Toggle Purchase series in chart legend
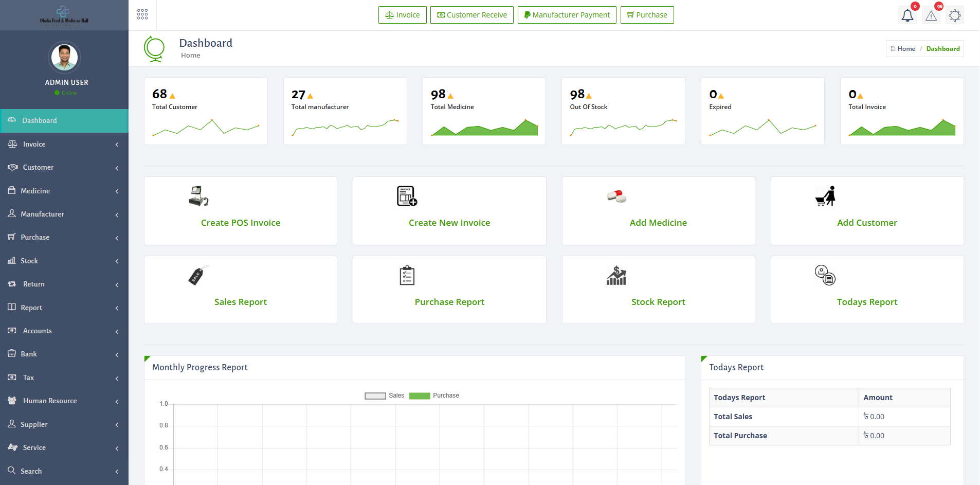 434,396
